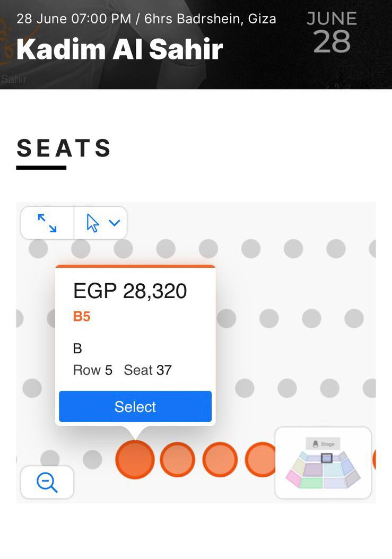Jump to the green section in the minimap
This screenshot has width=392, height=559.
pyautogui.click(x=311, y=482)
